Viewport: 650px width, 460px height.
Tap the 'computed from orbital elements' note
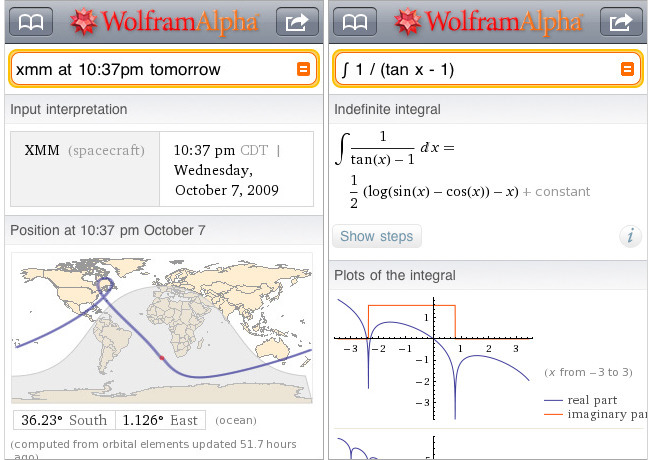[x=153, y=449]
